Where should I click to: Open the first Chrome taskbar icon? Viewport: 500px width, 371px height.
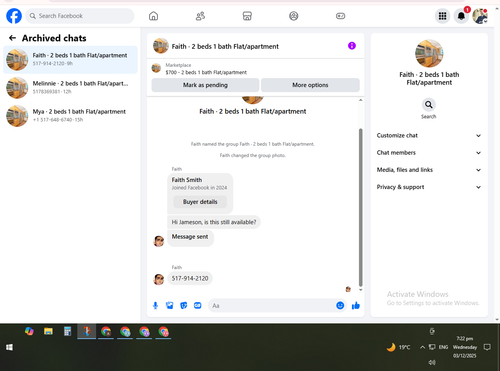click(106, 331)
